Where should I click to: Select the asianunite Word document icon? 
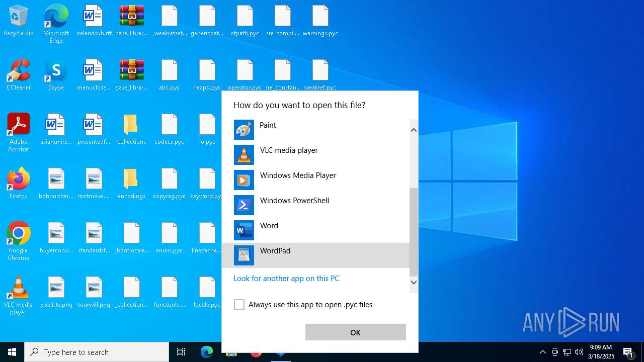[56, 130]
